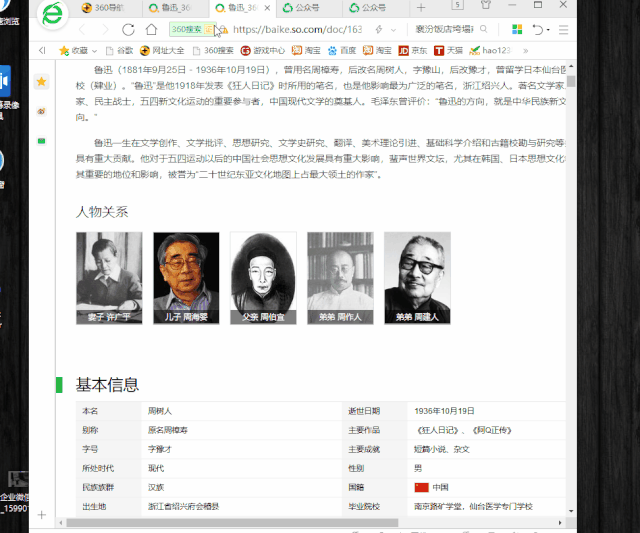640x533 pixels.
Task: Open the 京东 bookmark
Action: [411, 49]
